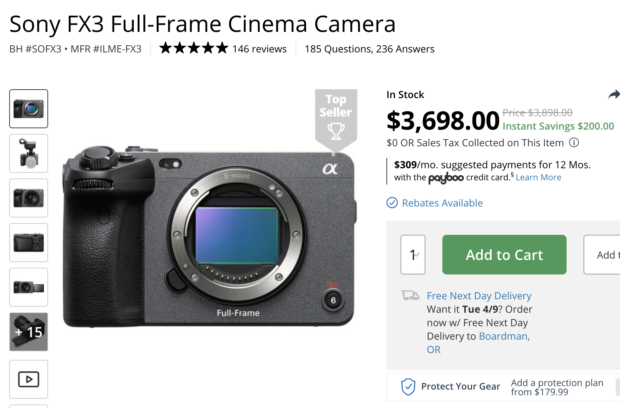Image resolution: width=620 pixels, height=408 pixels.
Task: Click Free Next Day Delivery link
Action: coord(479,296)
